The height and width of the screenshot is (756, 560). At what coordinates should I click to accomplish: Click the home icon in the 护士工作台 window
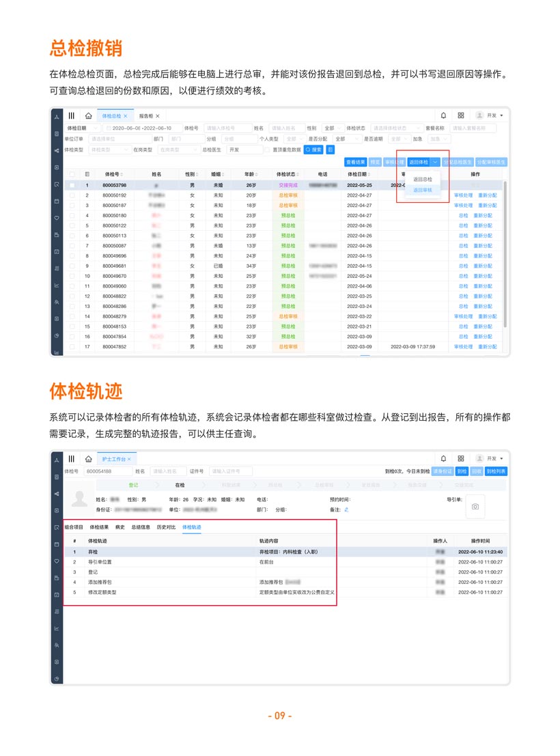tap(88, 459)
